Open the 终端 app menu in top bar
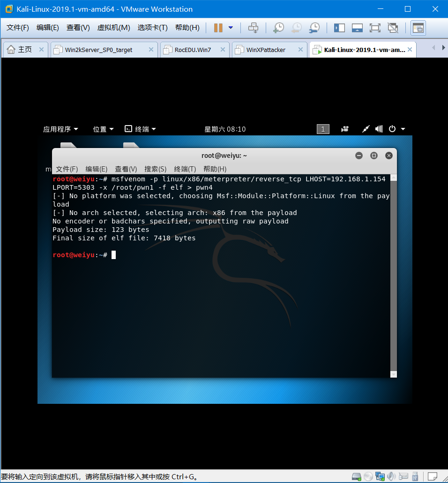 coord(140,129)
